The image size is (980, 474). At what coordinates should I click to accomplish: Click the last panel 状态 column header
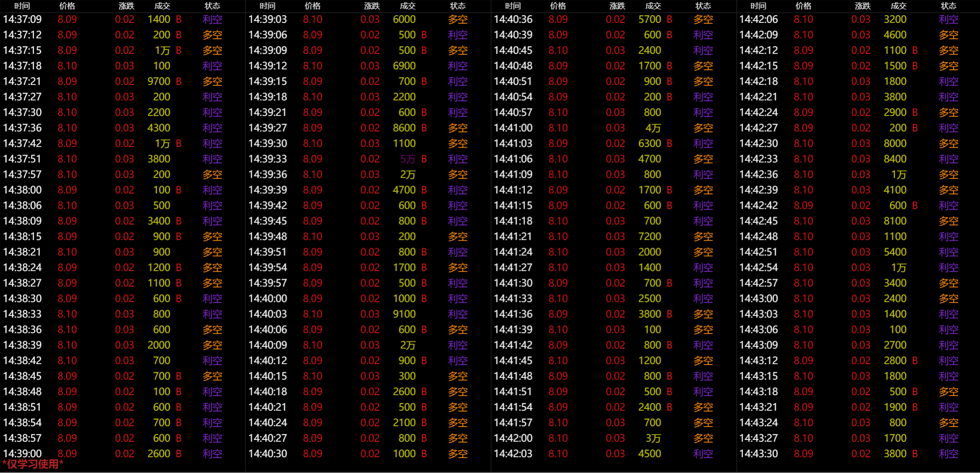(949, 6)
